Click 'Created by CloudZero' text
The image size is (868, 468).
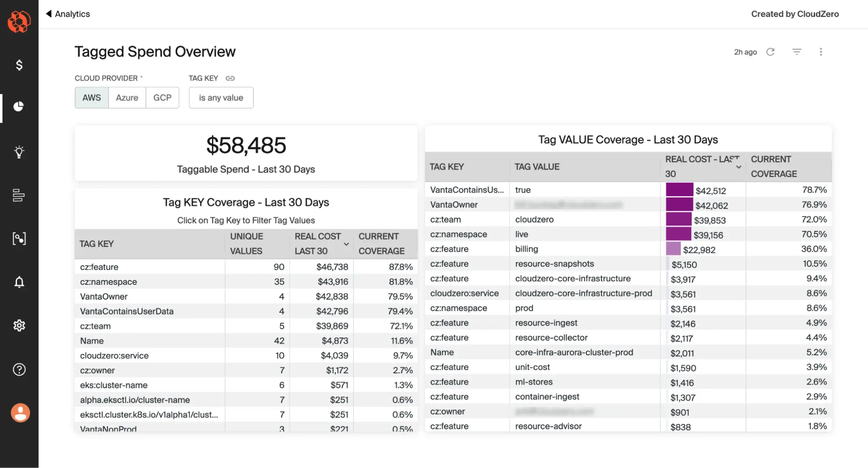[795, 14]
